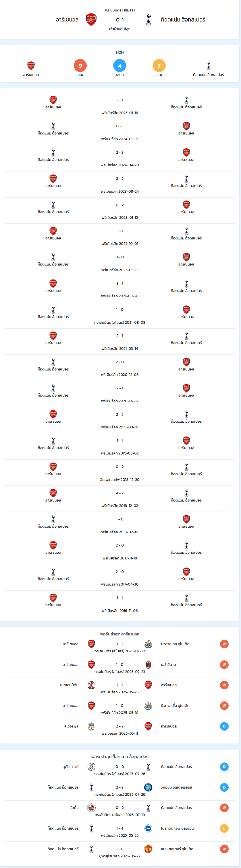Click the yellow L badge for Brighton loss

click(224, 828)
